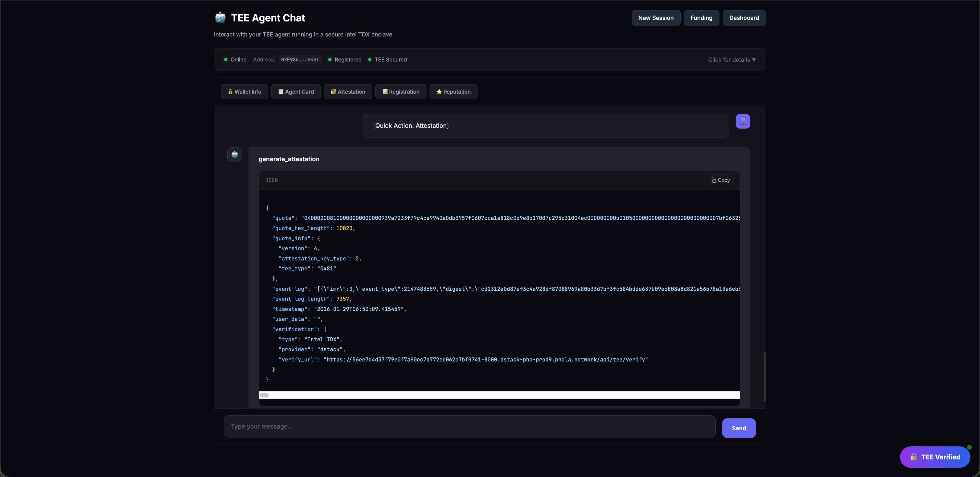Click the green Online status dot

pyautogui.click(x=226, y=60)
